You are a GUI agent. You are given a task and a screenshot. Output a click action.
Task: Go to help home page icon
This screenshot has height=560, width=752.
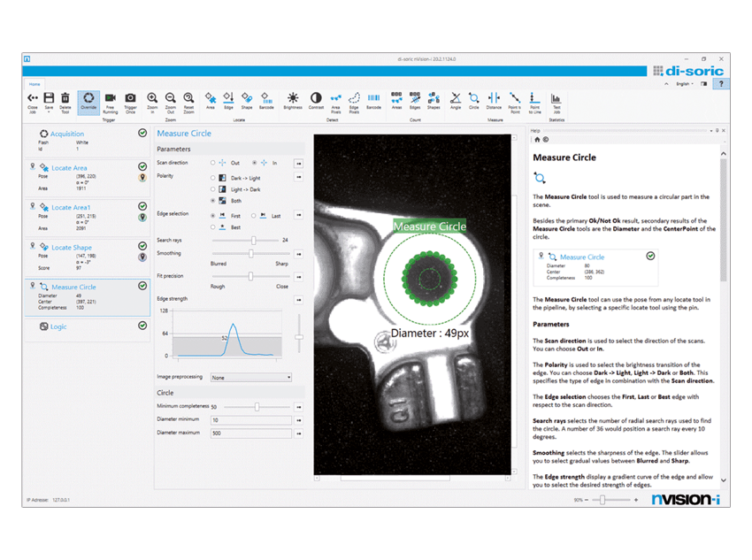537,140
